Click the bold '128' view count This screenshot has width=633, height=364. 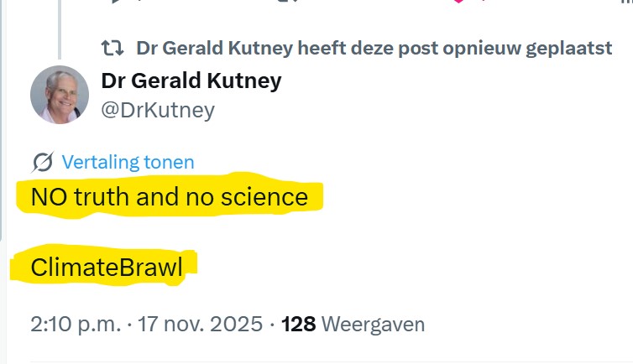tap(299, 324)
